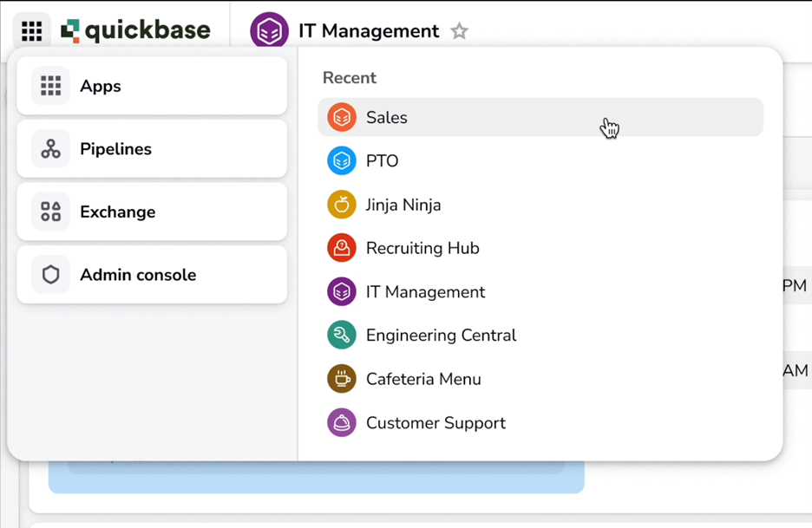Click the purple IT Management list icon
812x528 pixels.
(x=342, y=292)
